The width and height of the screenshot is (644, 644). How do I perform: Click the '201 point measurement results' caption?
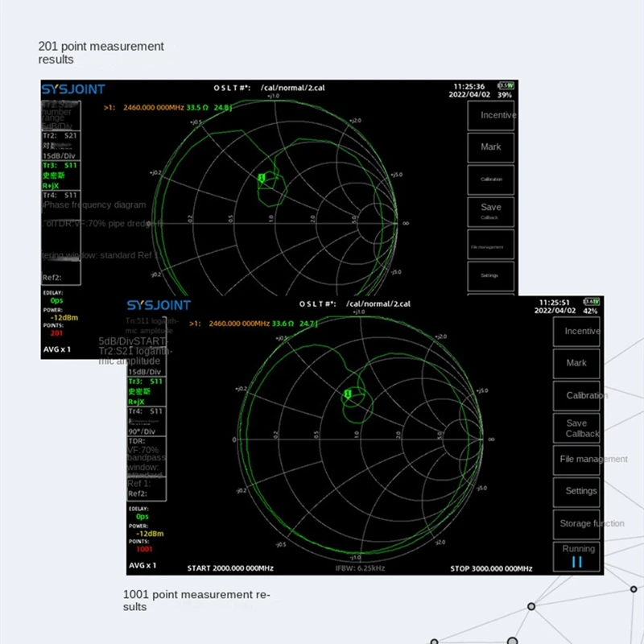point(101,52)
